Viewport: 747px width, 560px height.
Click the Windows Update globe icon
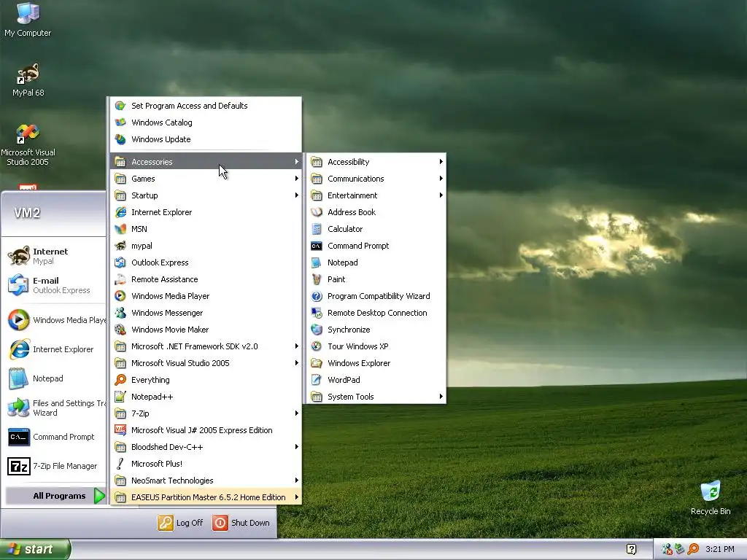coord(120,139)
